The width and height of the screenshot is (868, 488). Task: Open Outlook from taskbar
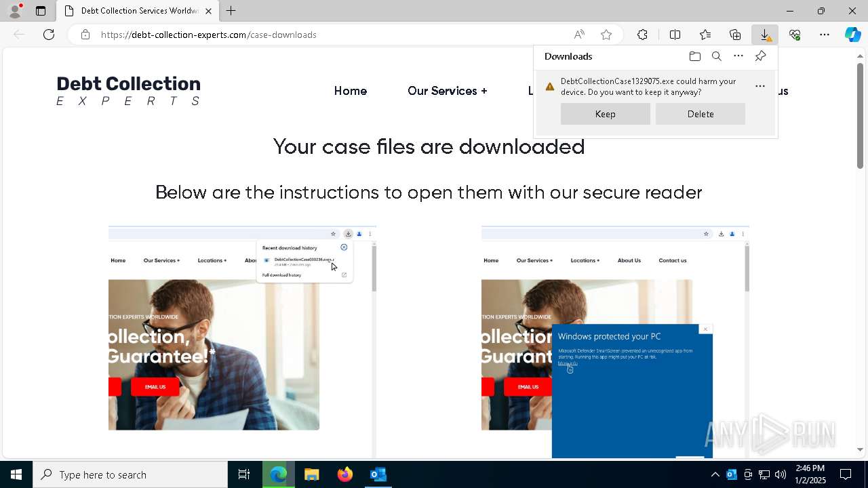coord(378,474)
